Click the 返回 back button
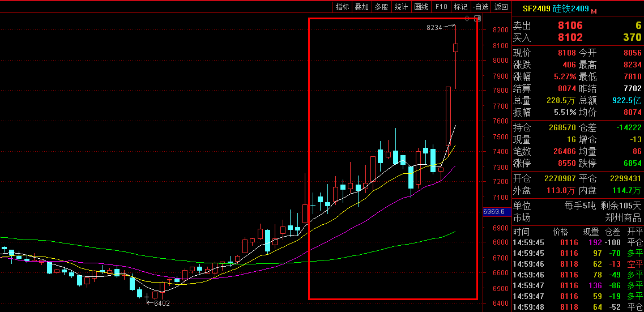This screenshot has width=644, height=312. [x=501, y=7]
